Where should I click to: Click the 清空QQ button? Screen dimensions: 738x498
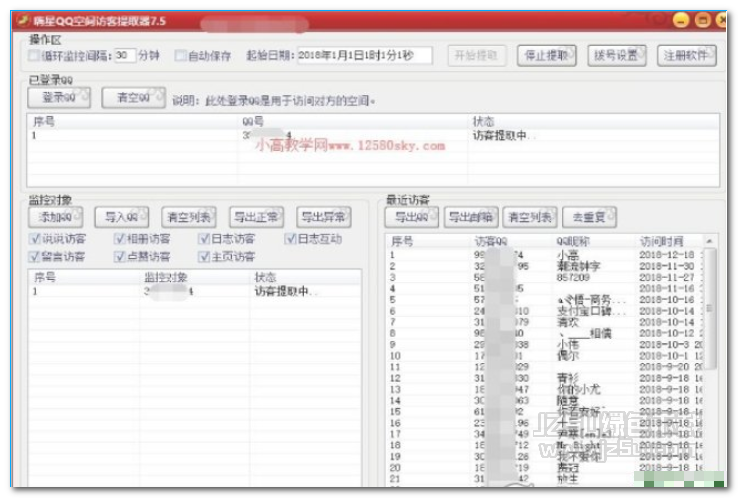point(134,97)
